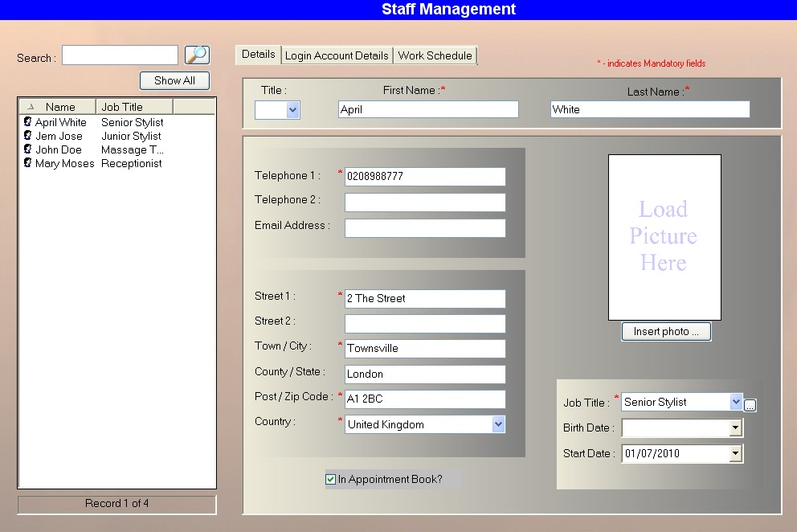Click the Show All button
This screenshot has height=532, width=797.
(x=175, y=80)
